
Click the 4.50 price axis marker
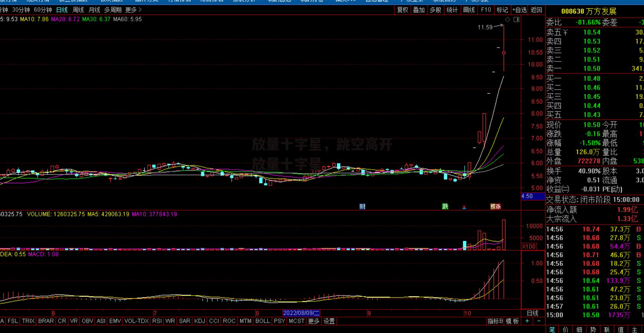pos(533,196)
